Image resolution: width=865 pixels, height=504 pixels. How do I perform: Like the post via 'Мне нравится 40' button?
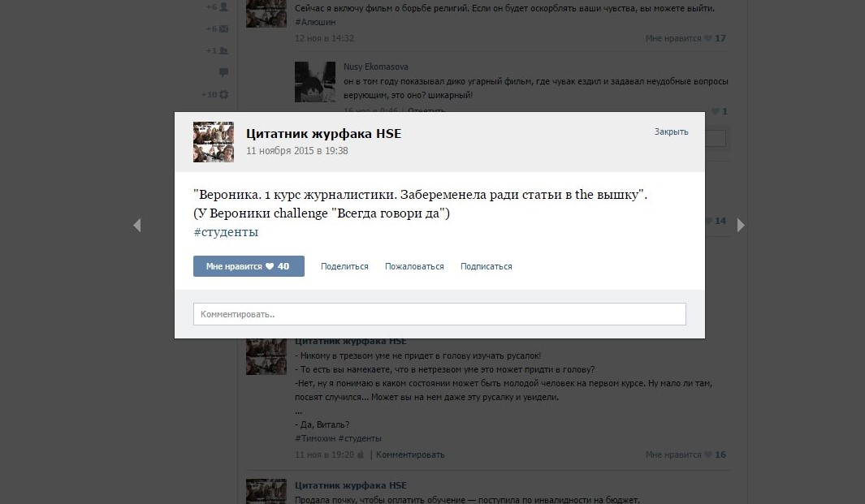point(249,266)
